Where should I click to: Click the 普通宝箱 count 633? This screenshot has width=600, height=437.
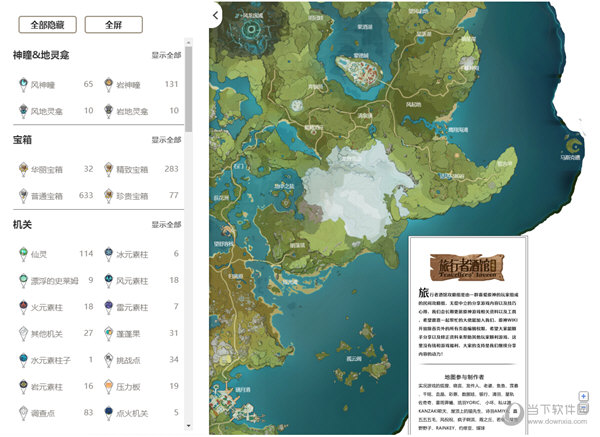click(86, 195)
